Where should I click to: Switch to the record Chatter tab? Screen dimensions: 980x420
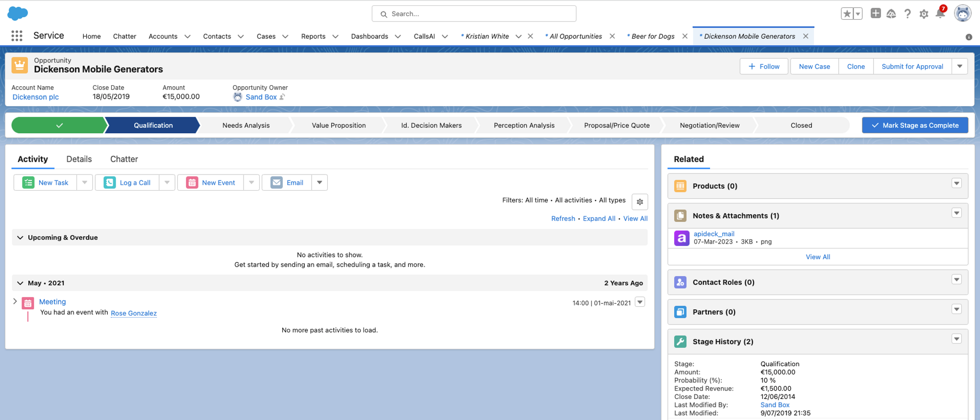(124, 159)
